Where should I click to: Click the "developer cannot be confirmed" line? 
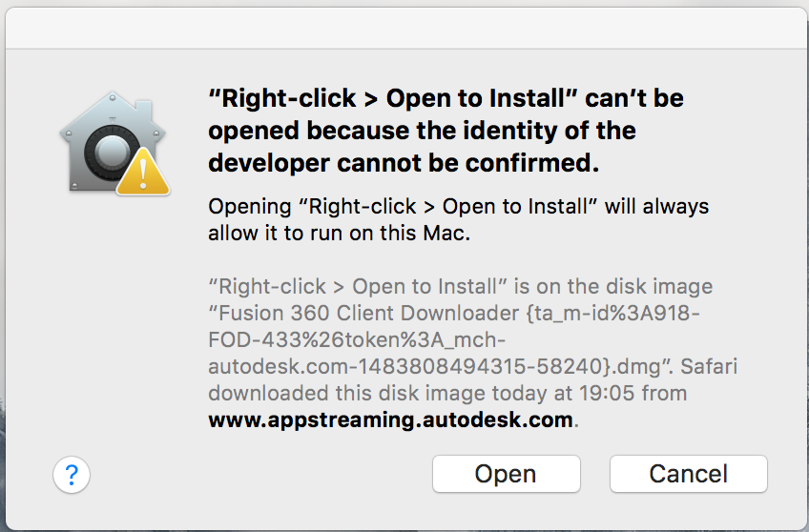tap(403, 163)
